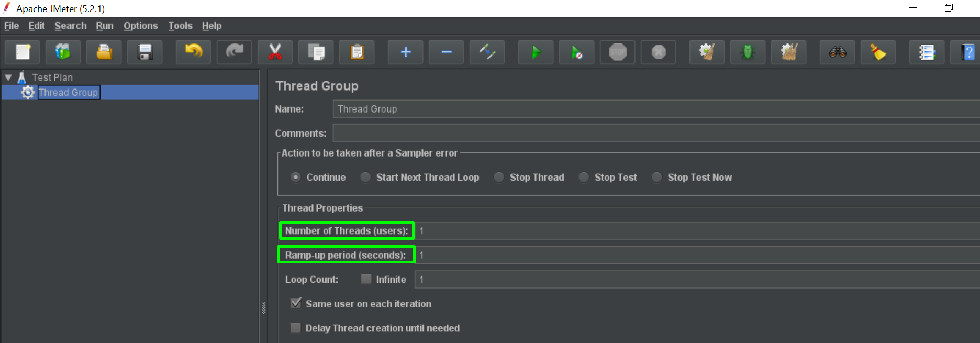Collapse the Test Plan tree node
Viewport: 980px width, 343px height.
coord(8,78)
